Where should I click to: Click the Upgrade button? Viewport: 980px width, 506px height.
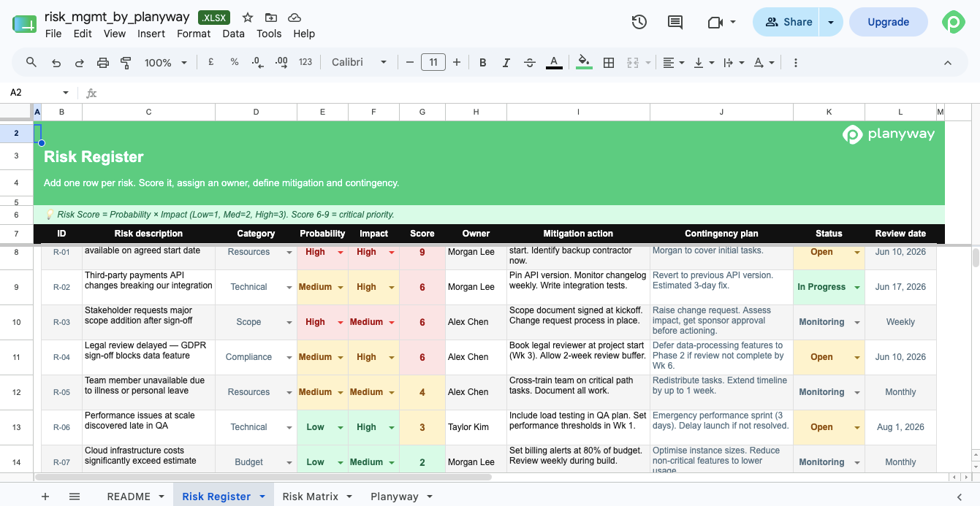[x=888, y=22]
